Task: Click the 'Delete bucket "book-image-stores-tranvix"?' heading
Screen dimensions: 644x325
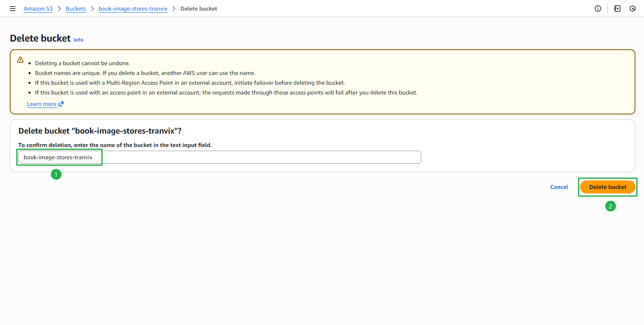Action: [x=100, y=131]
